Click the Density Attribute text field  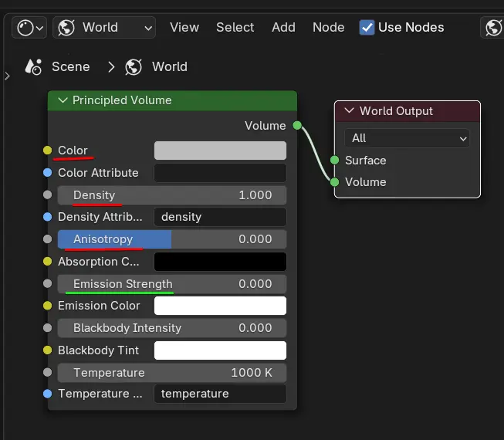point(220,217)
